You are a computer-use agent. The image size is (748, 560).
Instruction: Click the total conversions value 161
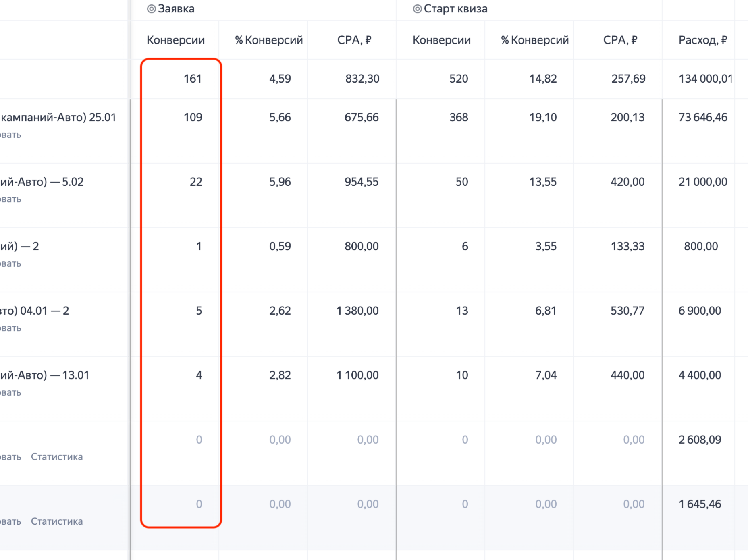click(193, 79)
